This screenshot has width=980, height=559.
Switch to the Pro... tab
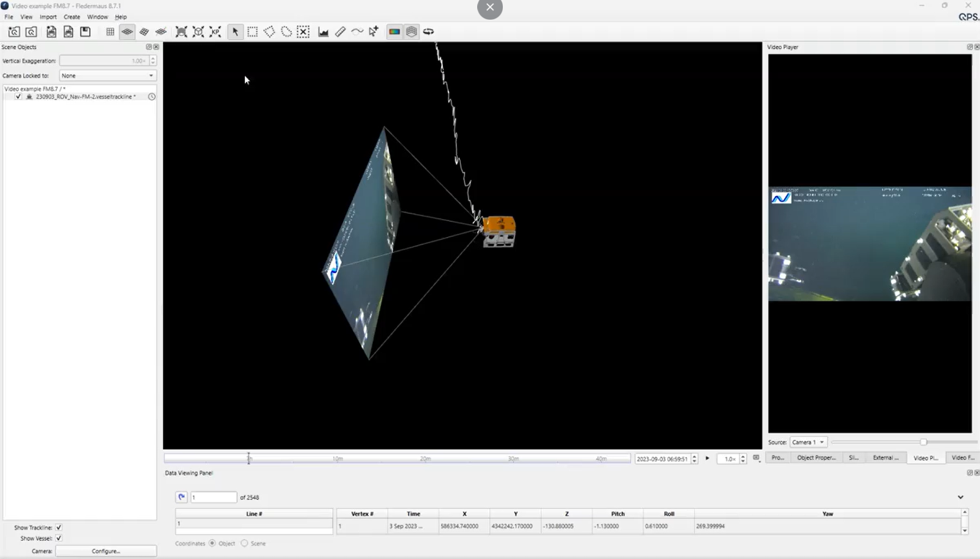(778, 458)
